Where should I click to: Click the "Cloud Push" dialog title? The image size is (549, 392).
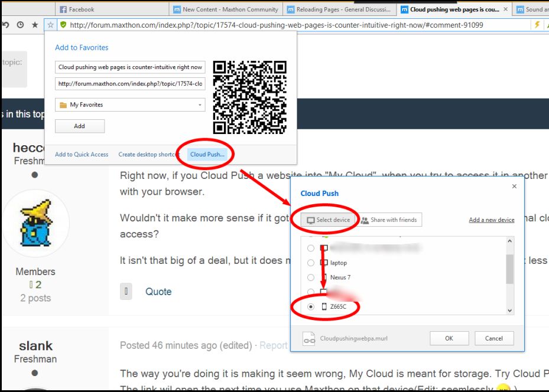tap(320, 194)
